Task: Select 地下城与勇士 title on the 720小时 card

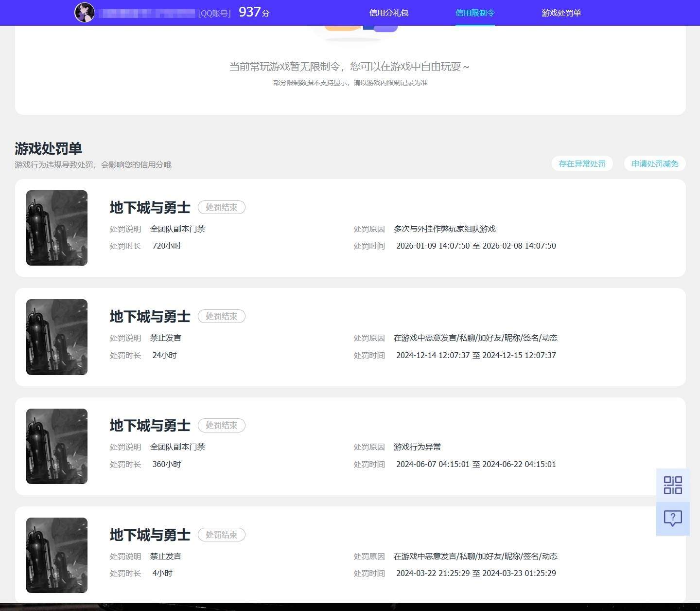Action: (150, 207)
